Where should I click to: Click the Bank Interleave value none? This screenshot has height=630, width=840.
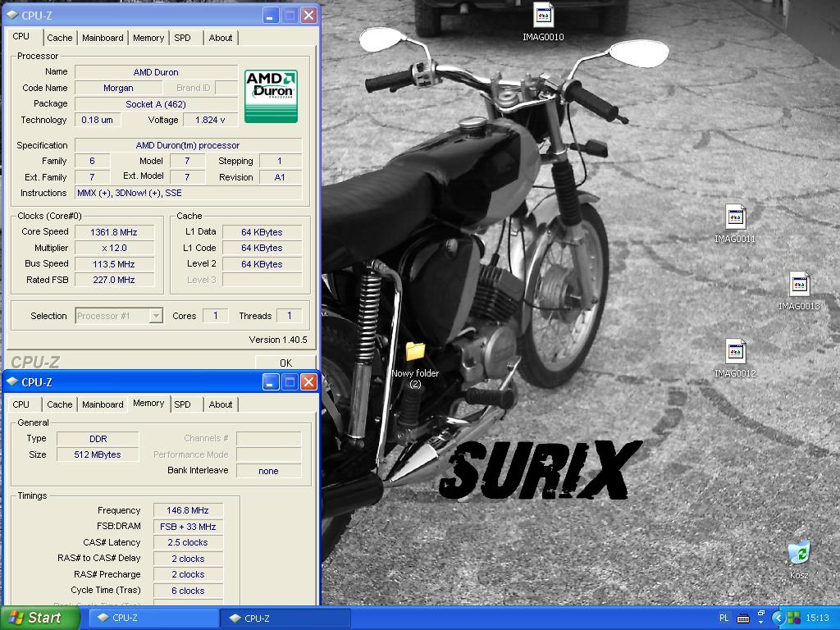click(x=268, y=471)
